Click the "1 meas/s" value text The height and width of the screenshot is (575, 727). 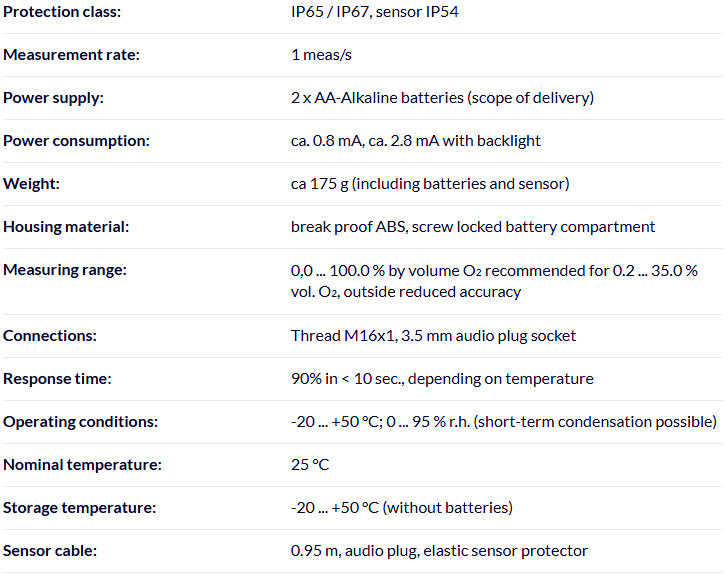tap(323, 55)
